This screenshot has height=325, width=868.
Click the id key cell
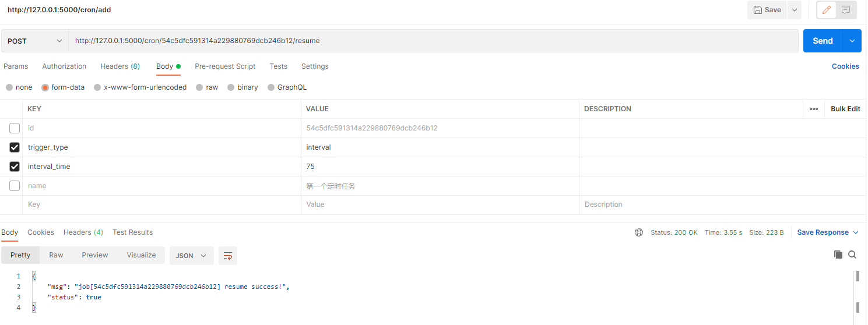coord(162,128)
